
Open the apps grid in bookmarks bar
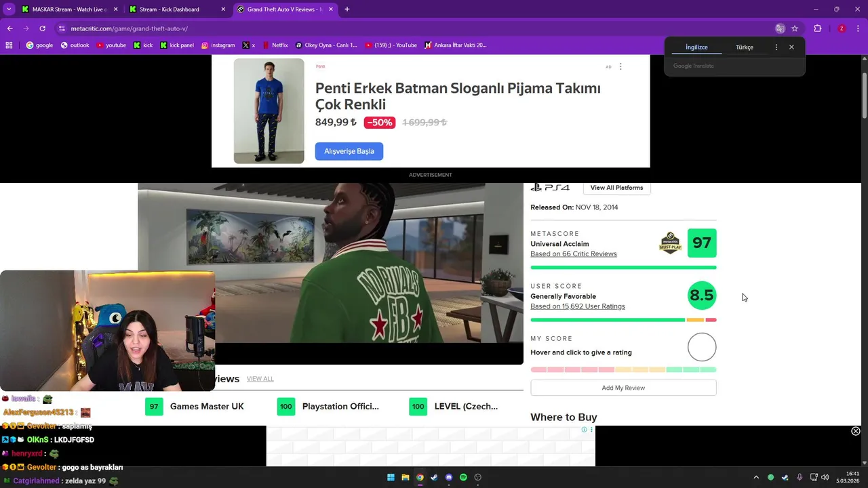point(9,45)
